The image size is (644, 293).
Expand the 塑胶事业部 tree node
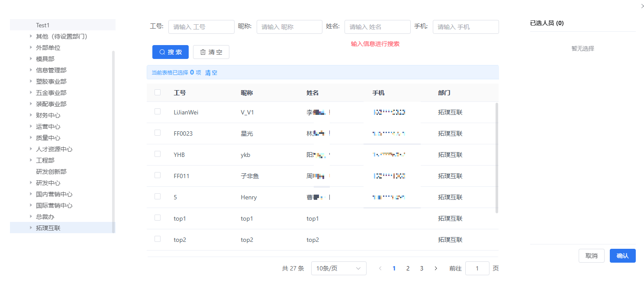tap(31, 81)
